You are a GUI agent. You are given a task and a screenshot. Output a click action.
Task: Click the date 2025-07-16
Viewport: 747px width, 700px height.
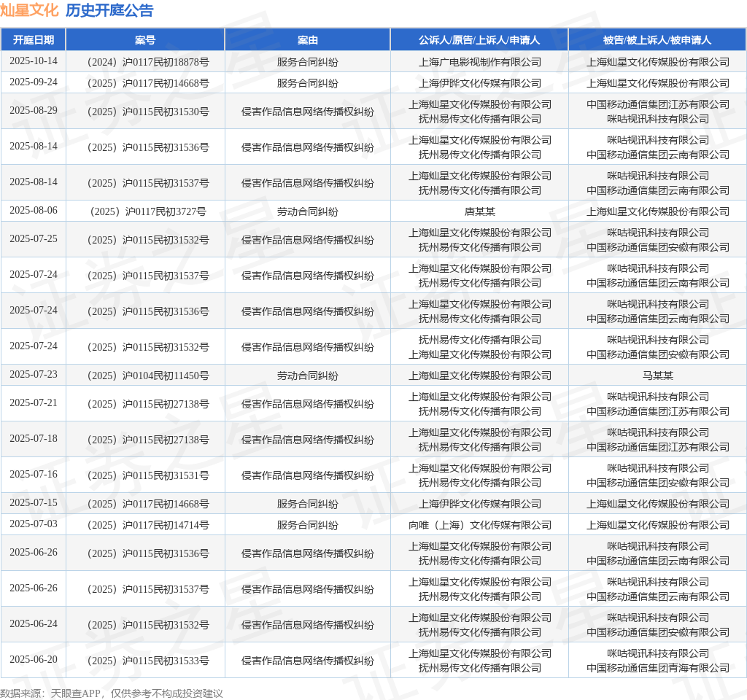pos(34,474)
